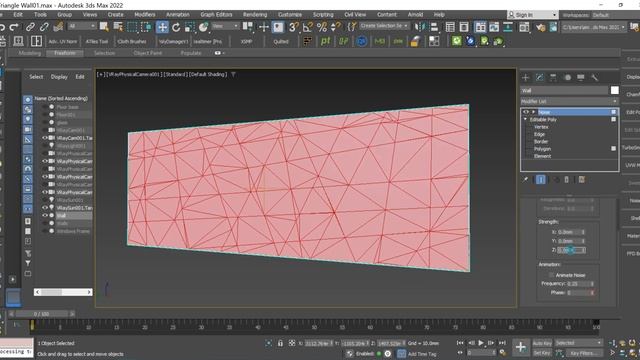Open the Rendering menu

(x=255, y=14)
